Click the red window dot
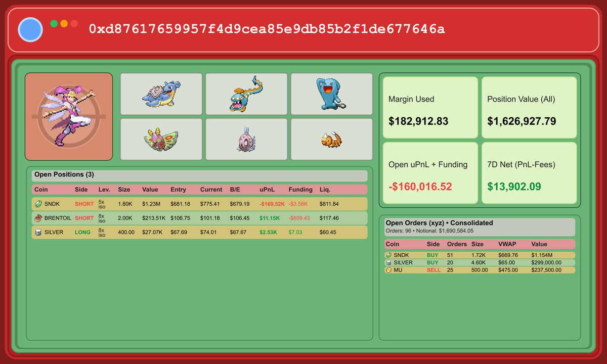This screenshot has width=607, height=364. point(74,23)
